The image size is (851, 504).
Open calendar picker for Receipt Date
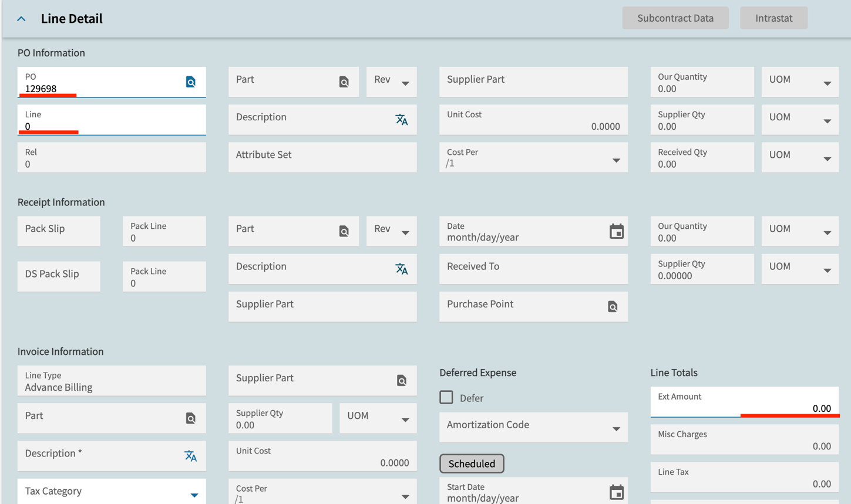(x=616, y=231)
